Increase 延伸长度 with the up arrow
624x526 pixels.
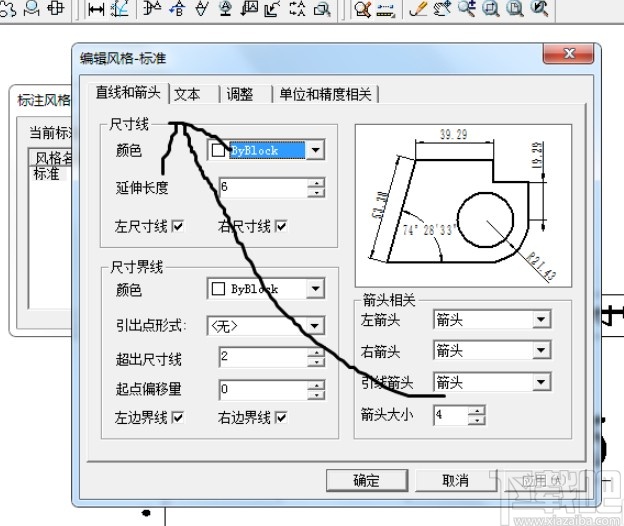pos(316,183)
